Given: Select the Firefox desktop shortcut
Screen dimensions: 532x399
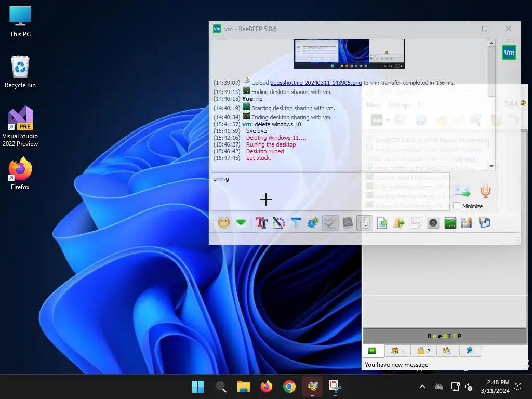Looking at the screenshot, I should [20, 173].
